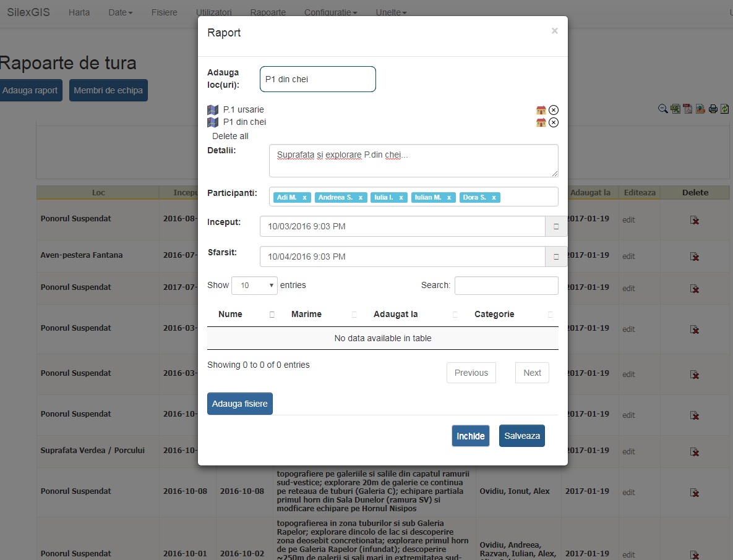
Task: Sort the files table by Nume column
Action: click(230, 314)
